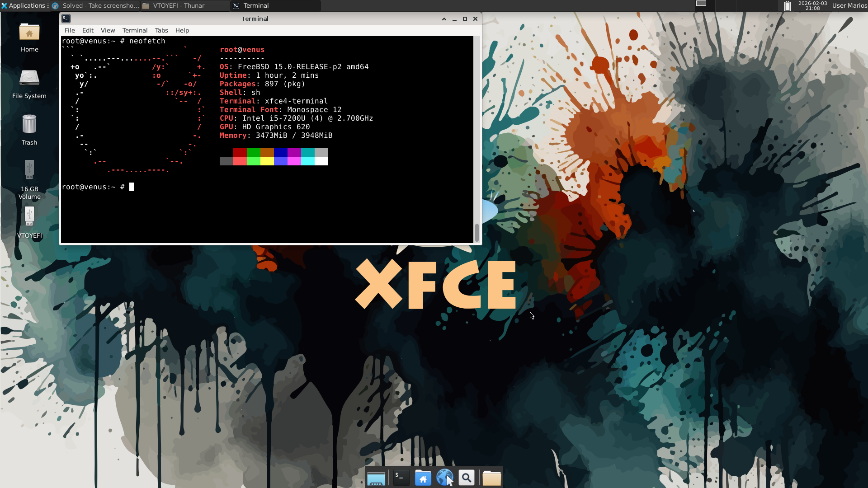Open the Tabs menu in Terminal
This screenshot has height=488, width=868.
coord(161,30)
